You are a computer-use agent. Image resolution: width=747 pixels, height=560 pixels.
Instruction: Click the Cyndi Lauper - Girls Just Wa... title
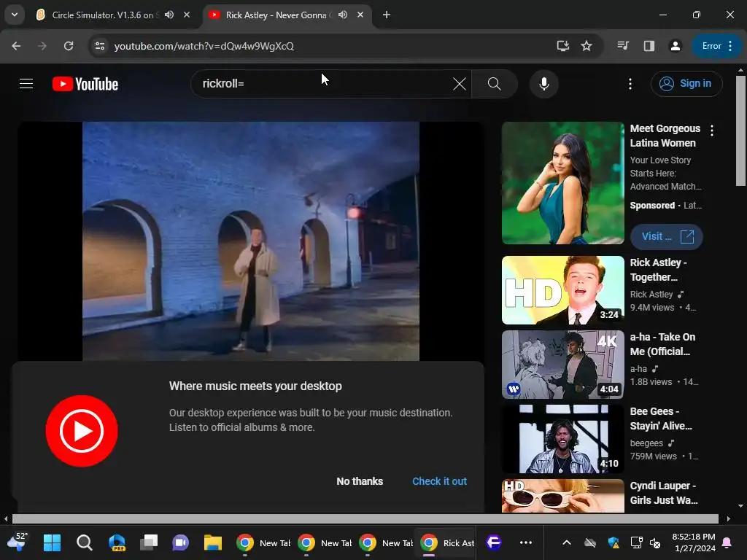[664, 493]
